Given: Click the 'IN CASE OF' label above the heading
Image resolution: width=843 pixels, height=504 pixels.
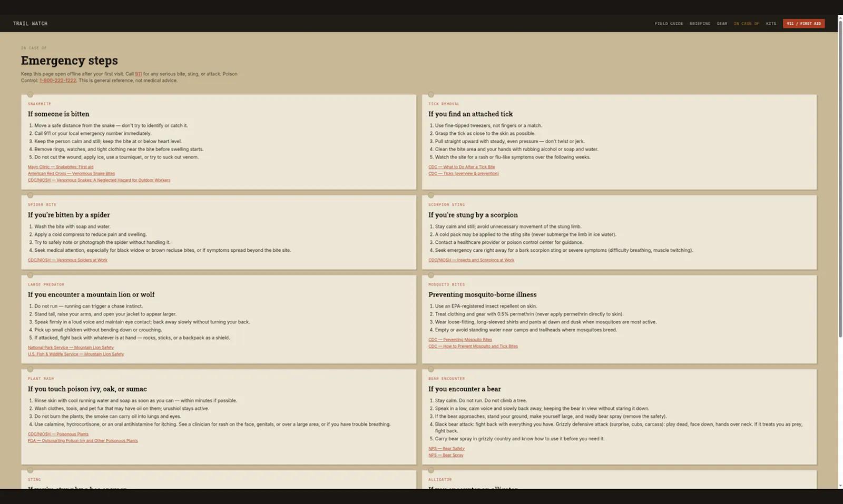Looking at the screenshot, I should click(x=34, y=48).
